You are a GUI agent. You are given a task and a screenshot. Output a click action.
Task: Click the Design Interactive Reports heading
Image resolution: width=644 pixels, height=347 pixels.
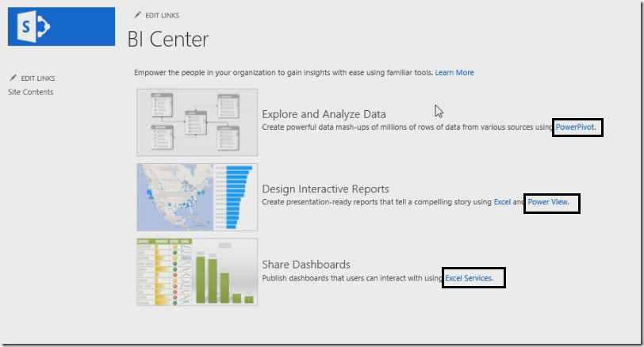tap(325, 189)
